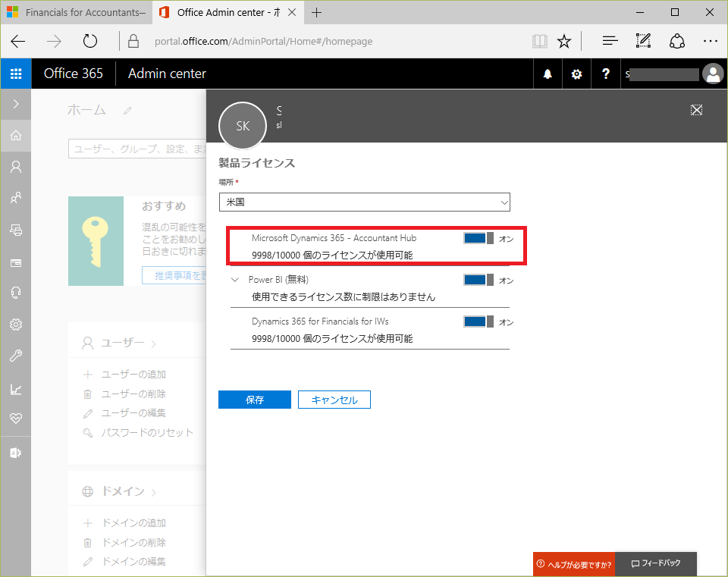Open the Office 365 app launcher grid
This screenshot has height=577, width=728.
[16, 74]
